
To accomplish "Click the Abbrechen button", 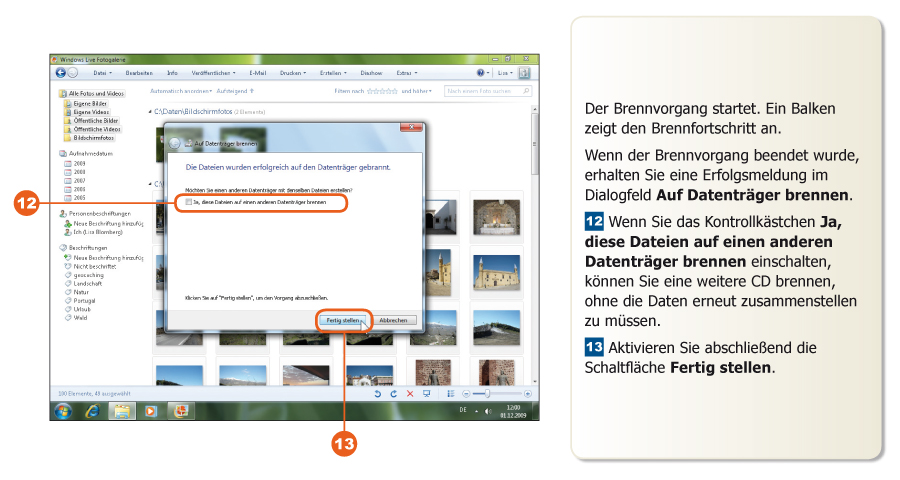I will tap(393, 320).
